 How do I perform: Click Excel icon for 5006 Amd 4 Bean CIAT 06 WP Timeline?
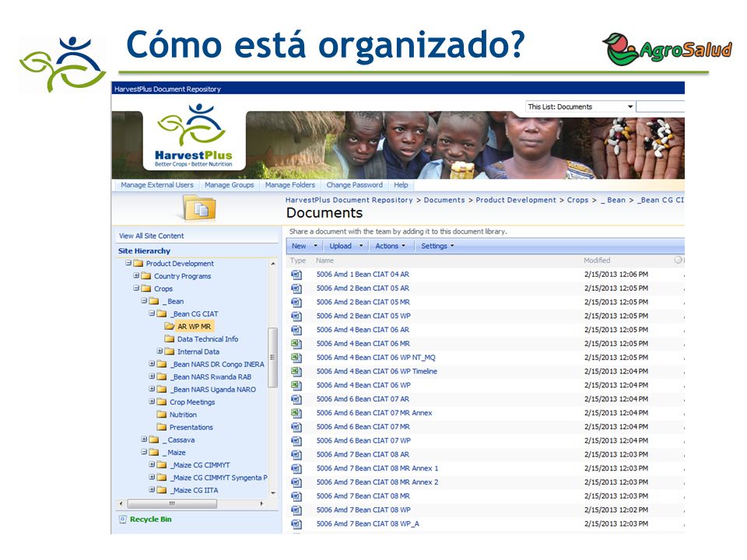[x=296, y=372]
